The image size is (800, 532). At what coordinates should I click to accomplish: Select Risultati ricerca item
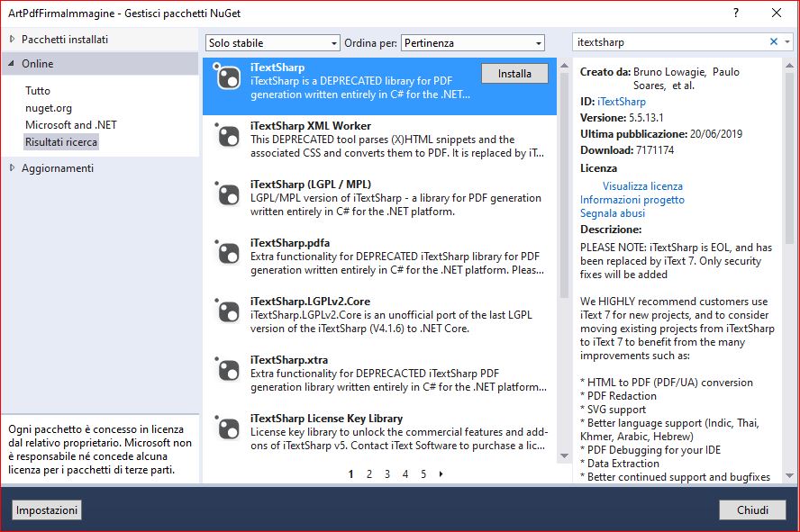click(61, 141)
